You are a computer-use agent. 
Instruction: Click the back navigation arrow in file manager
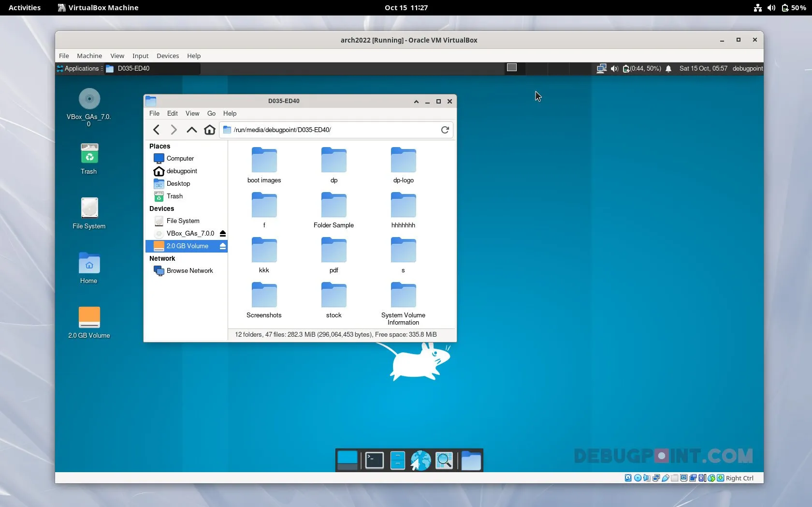pyautogui.click(x=156, y=130)
